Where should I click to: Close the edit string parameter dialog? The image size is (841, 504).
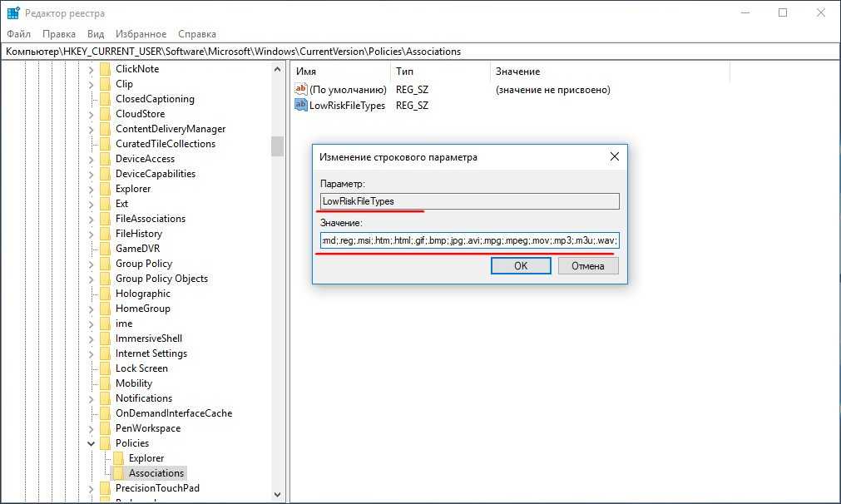(614, 156)
